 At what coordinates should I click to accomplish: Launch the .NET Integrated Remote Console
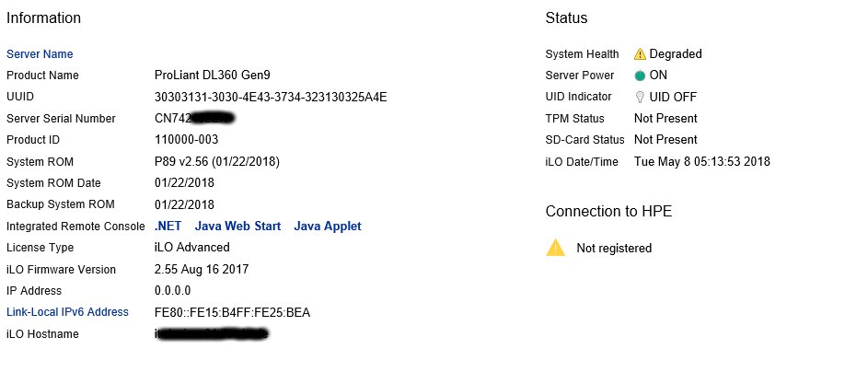click(168, 226)
